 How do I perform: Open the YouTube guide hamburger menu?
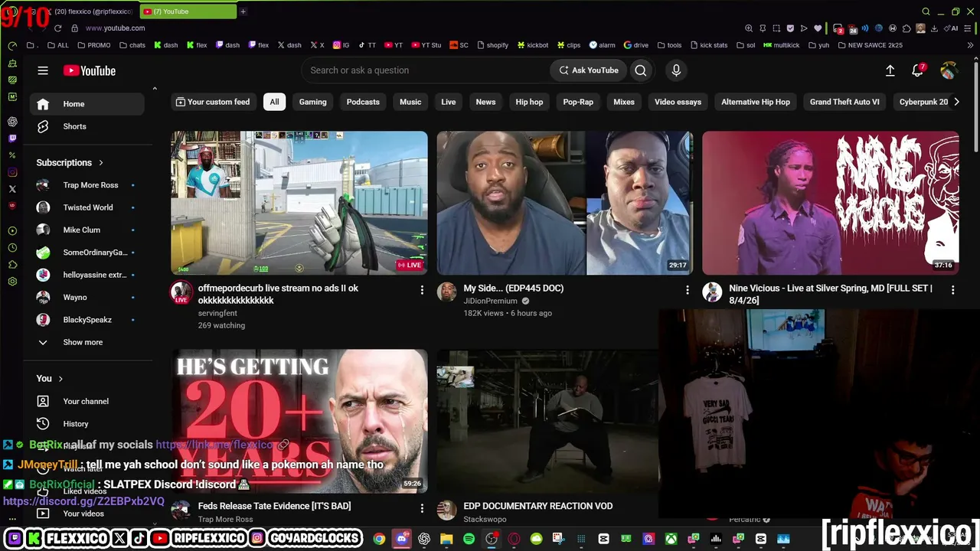43,70
